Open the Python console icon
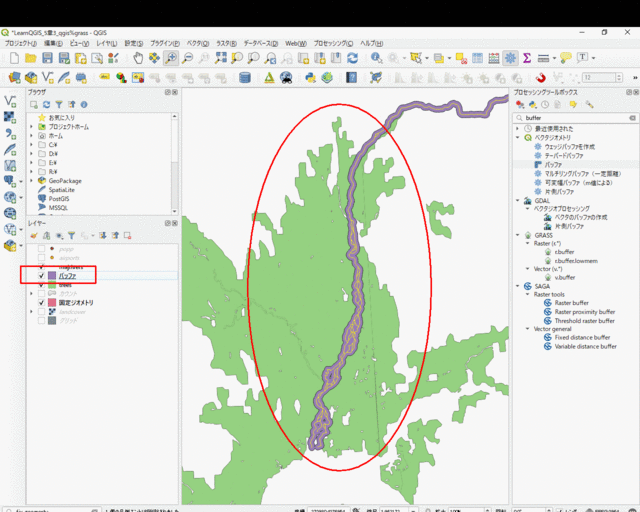The image size is (640, 512). click(x=310, y=77)
